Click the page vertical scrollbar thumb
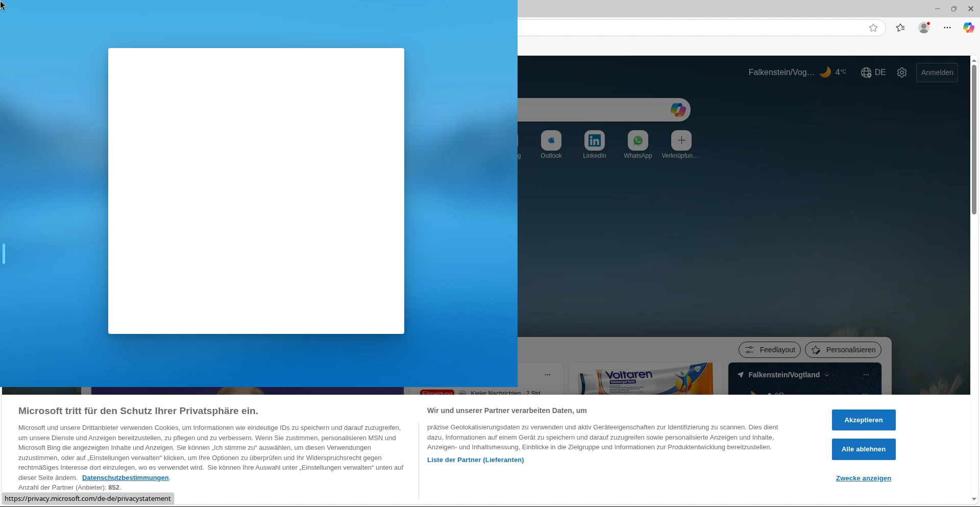The image size is (980, 507). (x=974, y=138)
